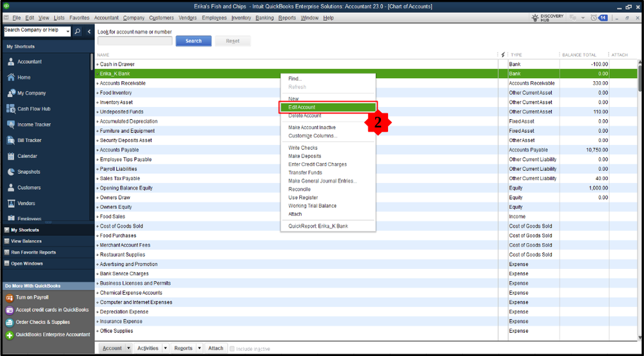
Task: Open the File menu
Action: pyautogui.click(x=16, y=17)
